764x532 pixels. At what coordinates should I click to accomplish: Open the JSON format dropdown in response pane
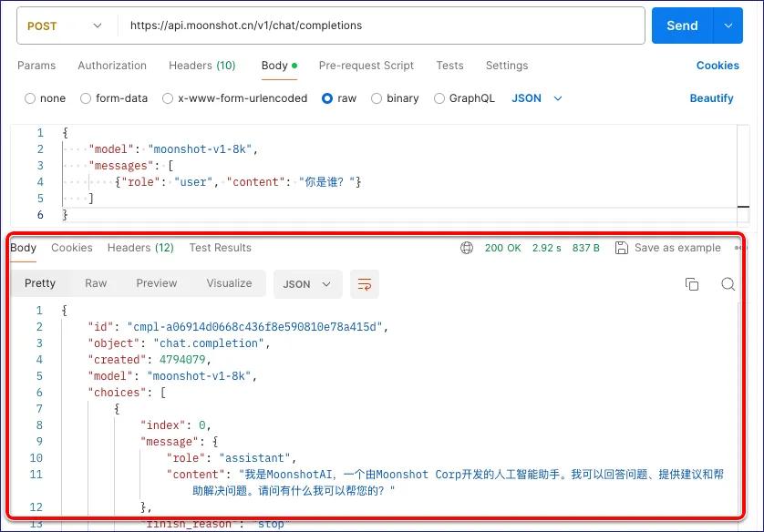(308, 284)
